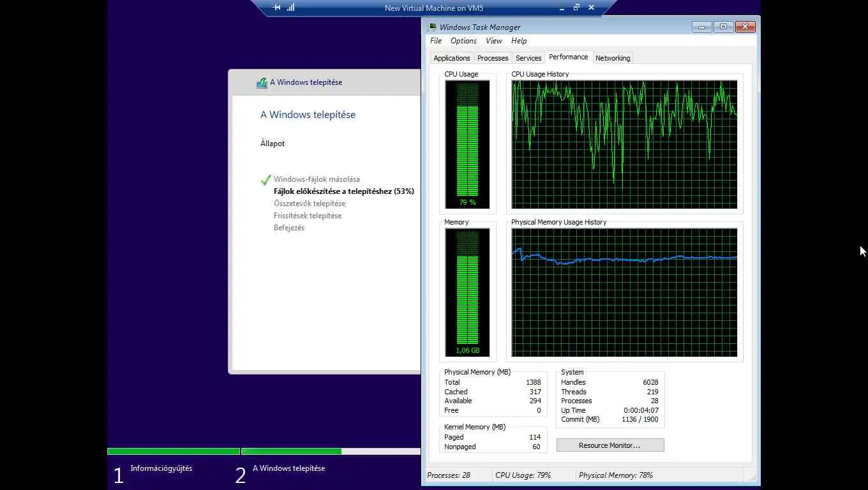Click the Up Time value 0:00:04:07

[641, 410]
